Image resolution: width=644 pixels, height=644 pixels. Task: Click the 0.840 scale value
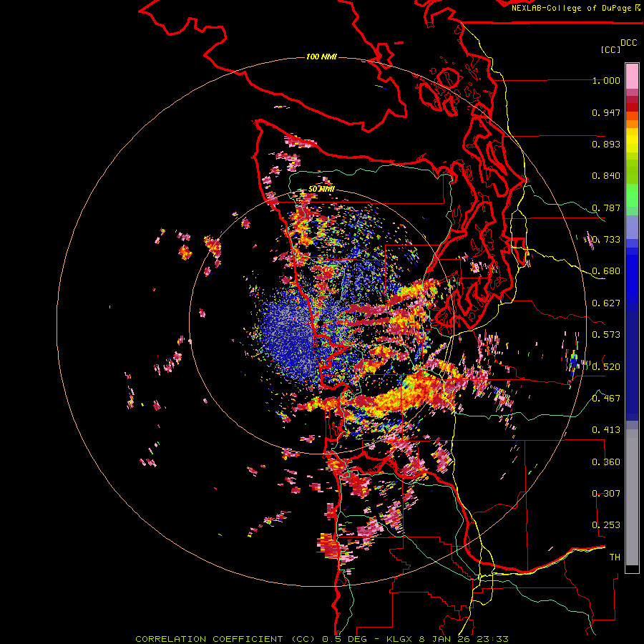click(x=606, y=176)
